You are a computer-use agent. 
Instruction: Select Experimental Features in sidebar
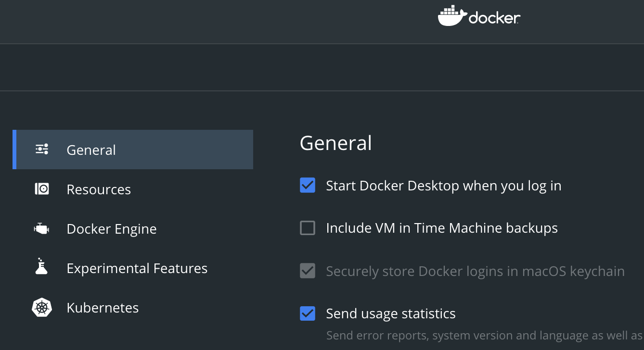click(133, 268)
